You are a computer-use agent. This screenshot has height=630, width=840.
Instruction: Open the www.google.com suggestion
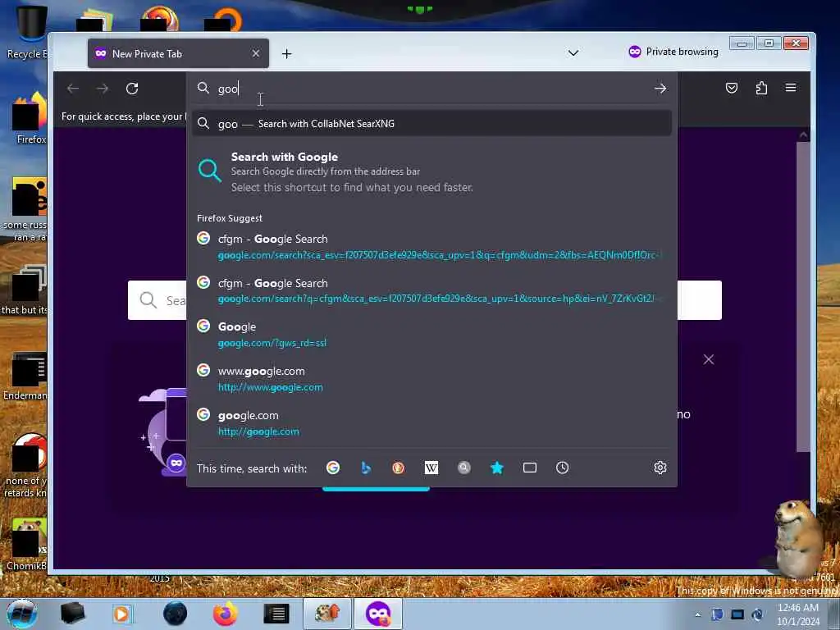click(x=431, y=379)
